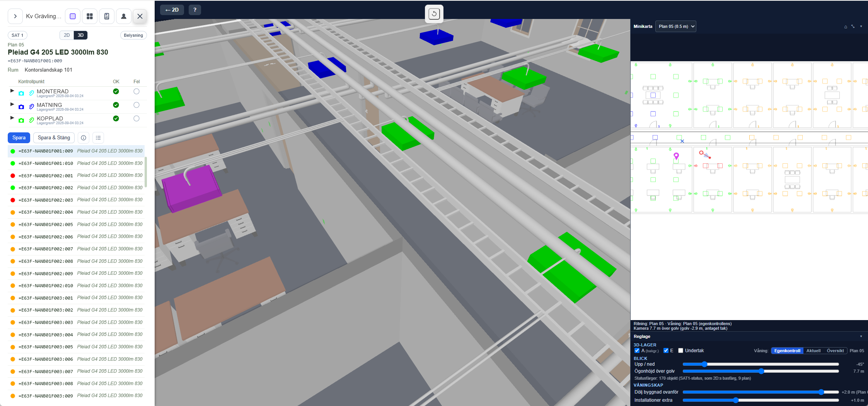Image resolution: width=868 pixels, height=406 pixels.
Task: Switch to the 2D view tab
Action: pyautogui.click(x=67, y=35)
